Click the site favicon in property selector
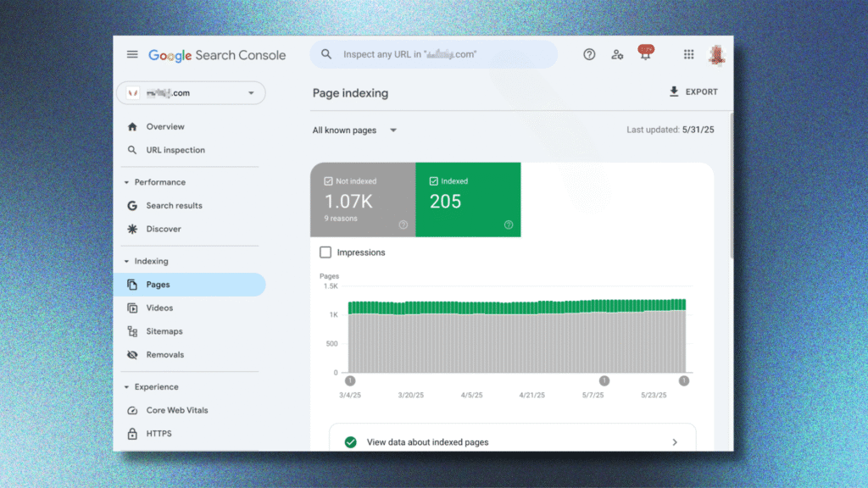Viewport: 868px width, 488px height. click(x=133, y=93)
